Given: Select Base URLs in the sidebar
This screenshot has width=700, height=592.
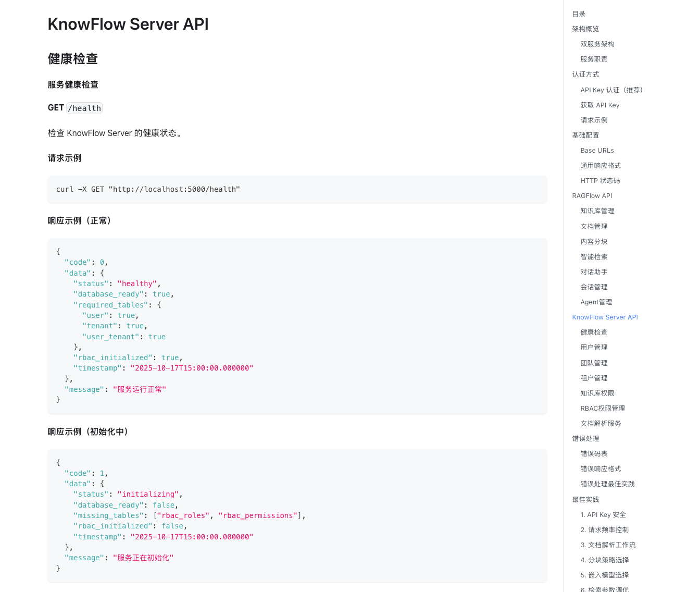Looking at the screenshot, I should pyautogui.click(x=597, y=151).
